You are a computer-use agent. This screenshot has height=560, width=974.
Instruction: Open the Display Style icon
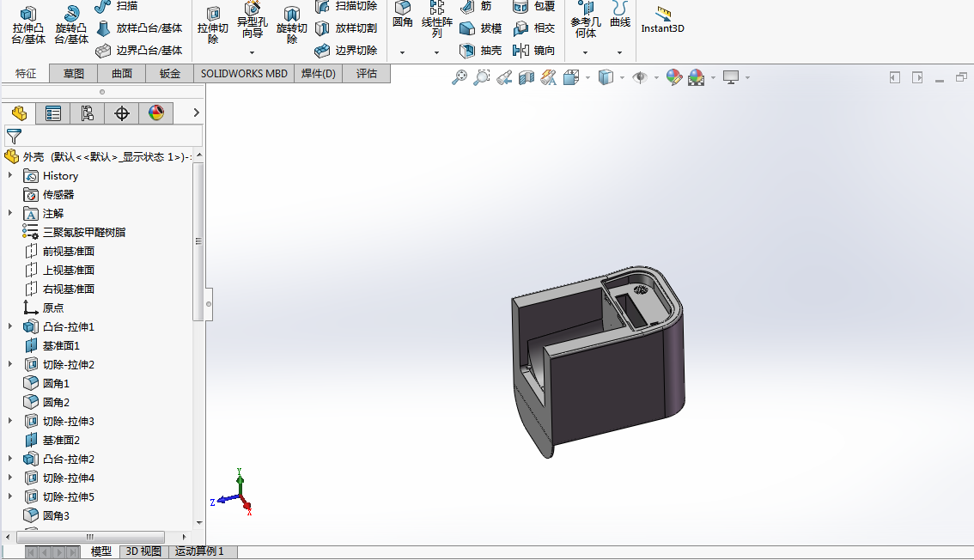[606, 77]
